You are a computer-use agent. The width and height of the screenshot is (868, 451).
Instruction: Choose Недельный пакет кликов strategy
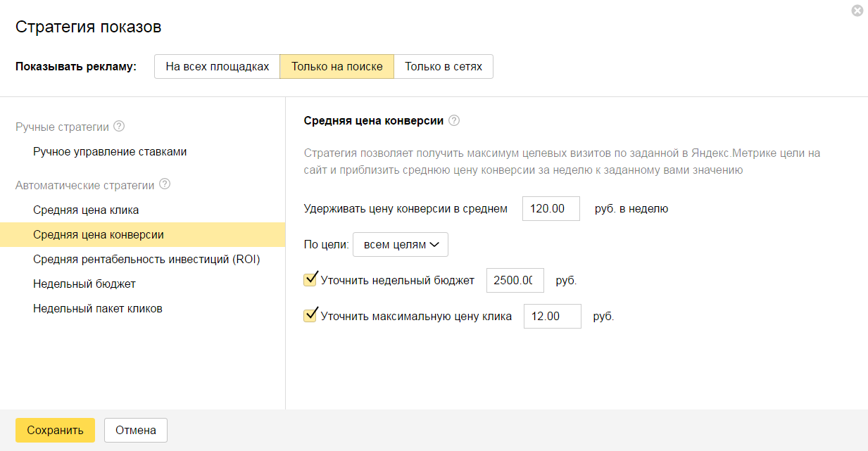pos(98,308)
